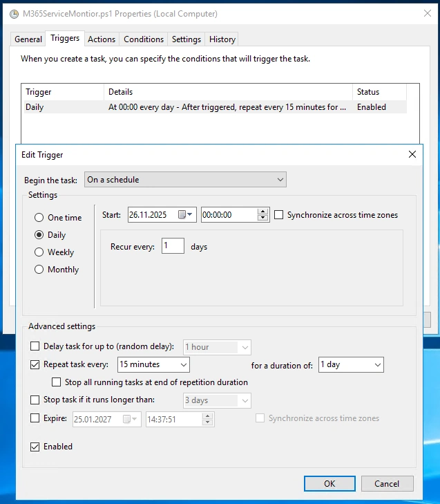Uncheck Repeat task every checkbox
The width and height of the screenshot is (440, 504).
(35, 364)
